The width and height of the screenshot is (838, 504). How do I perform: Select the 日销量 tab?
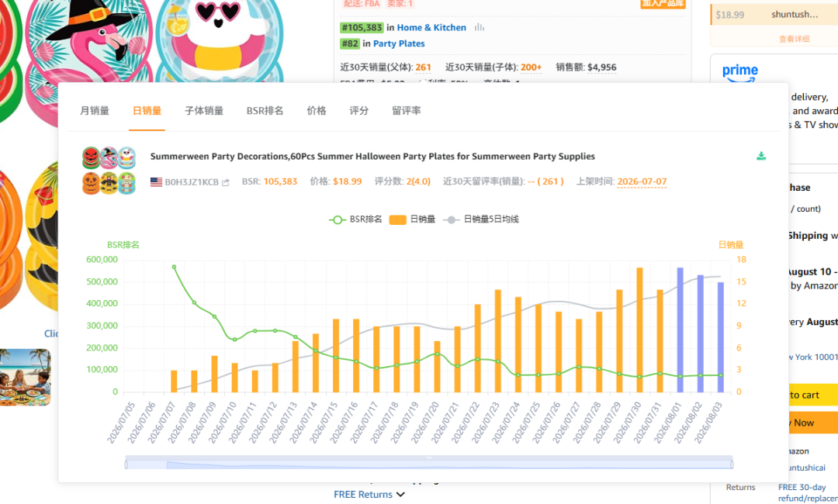click(147, 111)
